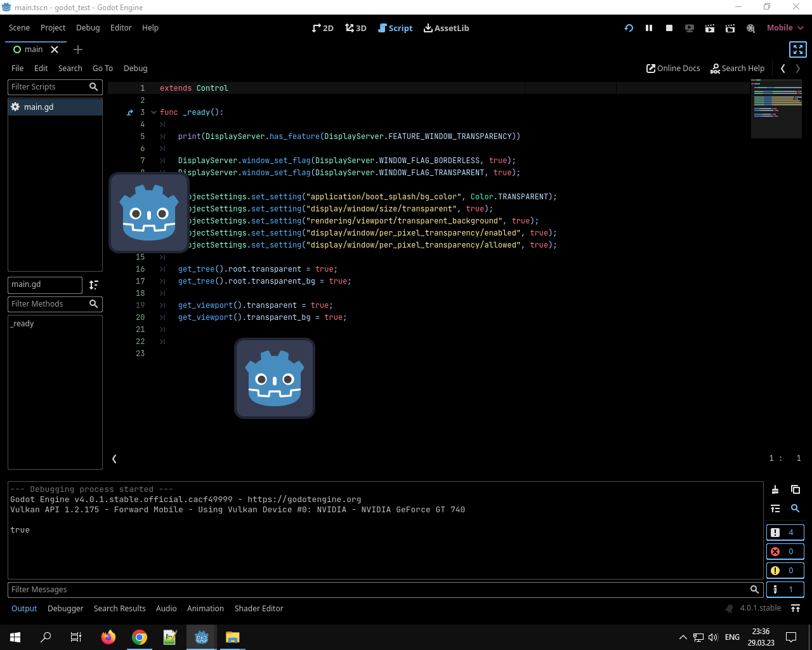Collapse the _ready function code fold

point(154,112)
